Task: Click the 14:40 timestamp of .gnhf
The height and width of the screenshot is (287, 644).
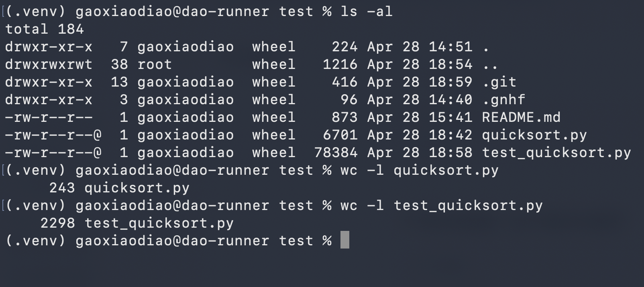Action: pos(450,100)
